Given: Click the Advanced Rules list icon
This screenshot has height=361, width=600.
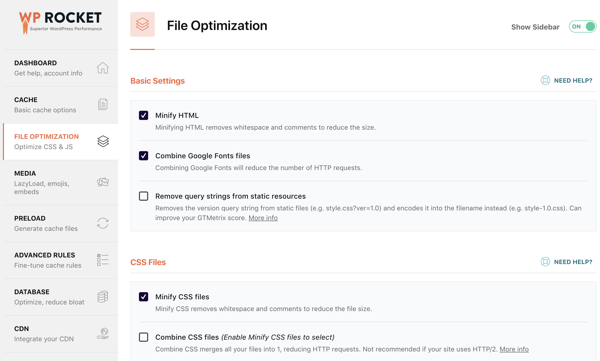Looking at the screenshot, I should click(103, 260).
